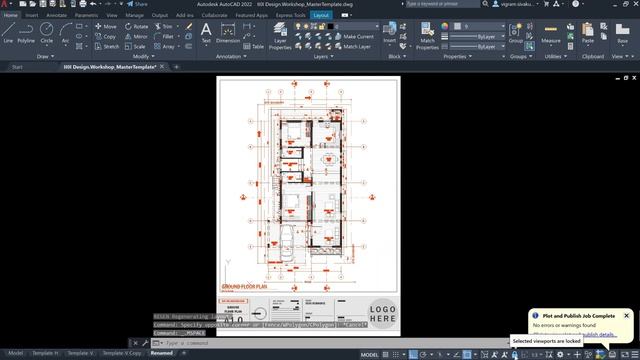640x360 pixels.
Task: Insert a Table
Action: pyautogui.click(x=253, y=47)
